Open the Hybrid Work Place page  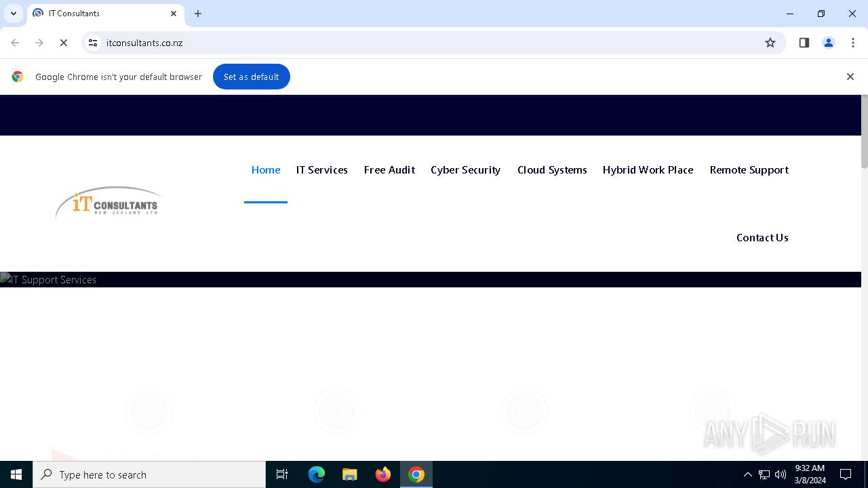click(x=648, y=170)
